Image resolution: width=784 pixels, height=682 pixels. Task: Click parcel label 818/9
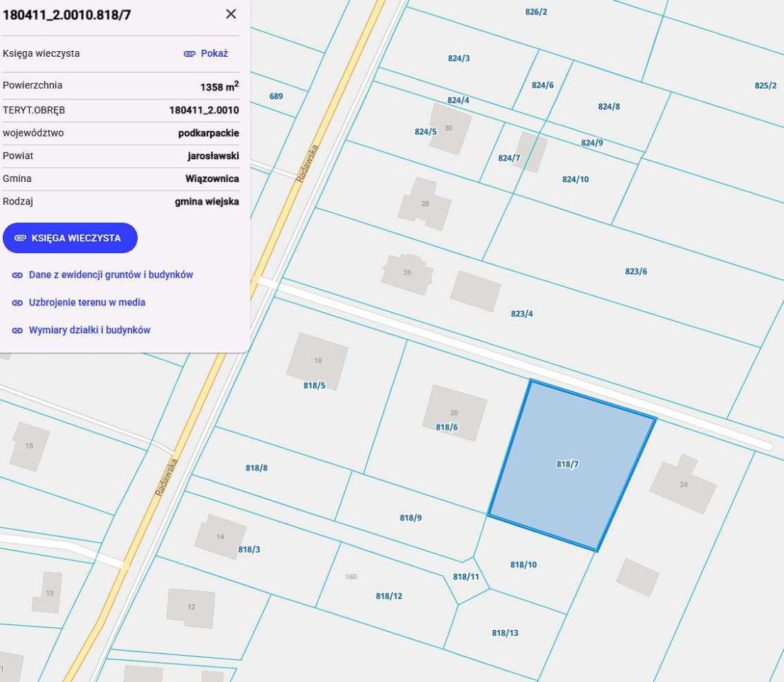pyautogui.click(x=410, y=518)
